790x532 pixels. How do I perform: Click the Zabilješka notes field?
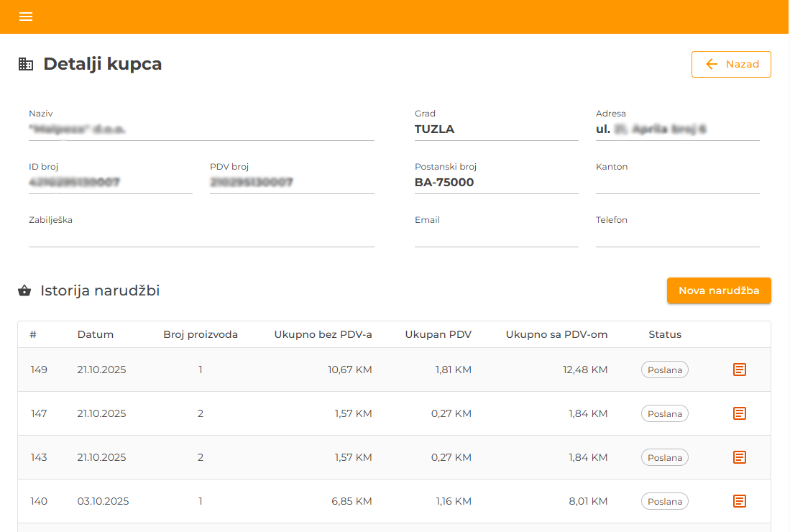(201, 236)
